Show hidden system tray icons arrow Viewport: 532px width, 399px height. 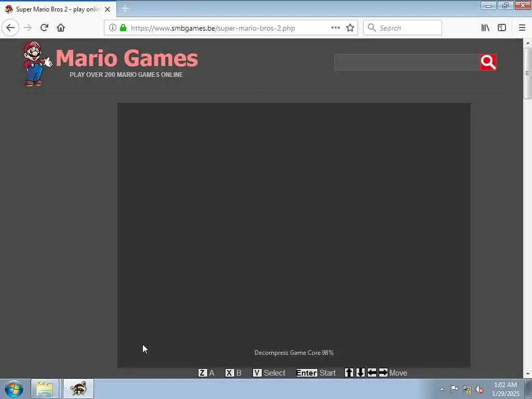pos(442,389)
